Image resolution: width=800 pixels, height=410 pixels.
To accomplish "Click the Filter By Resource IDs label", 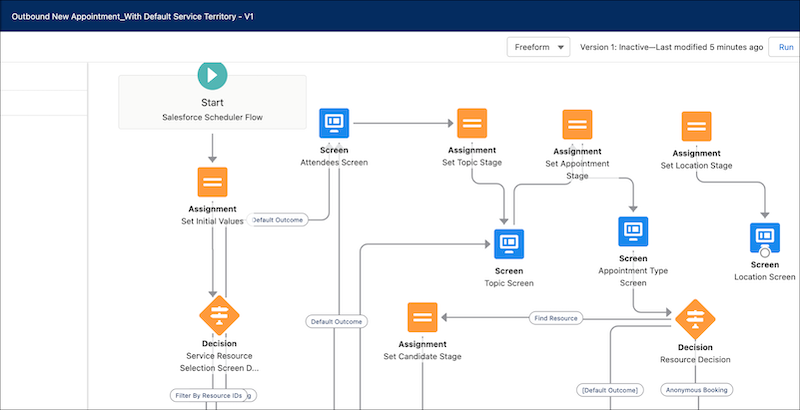I will (x=207, y=395).
